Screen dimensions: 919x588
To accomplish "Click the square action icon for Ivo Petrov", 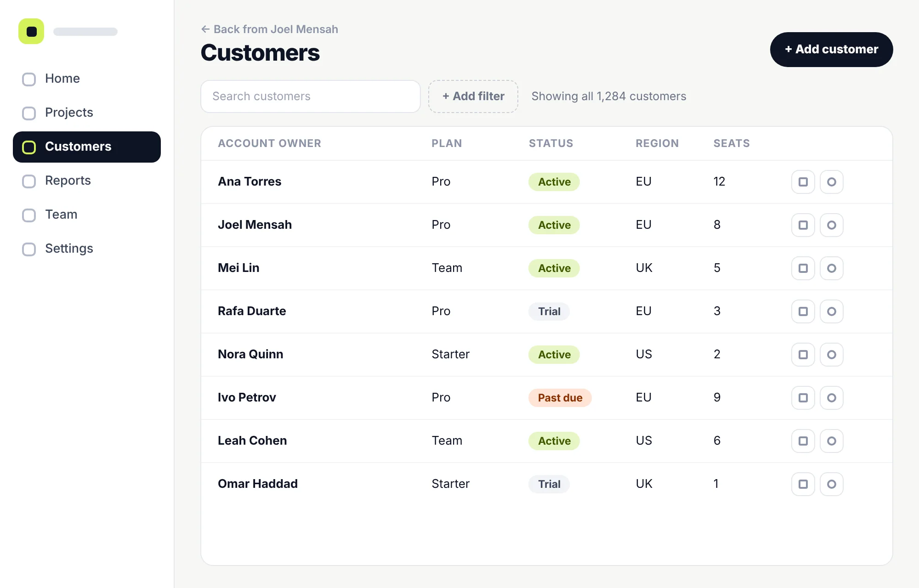I will pos(803,398).
